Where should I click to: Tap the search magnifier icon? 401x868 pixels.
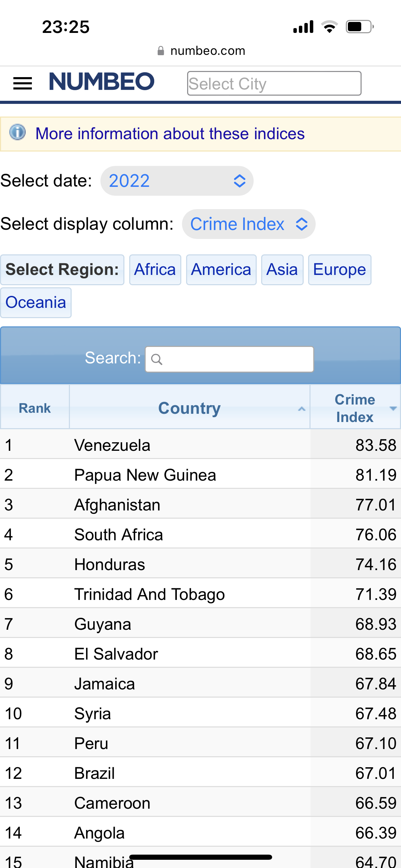coord(157,359)
